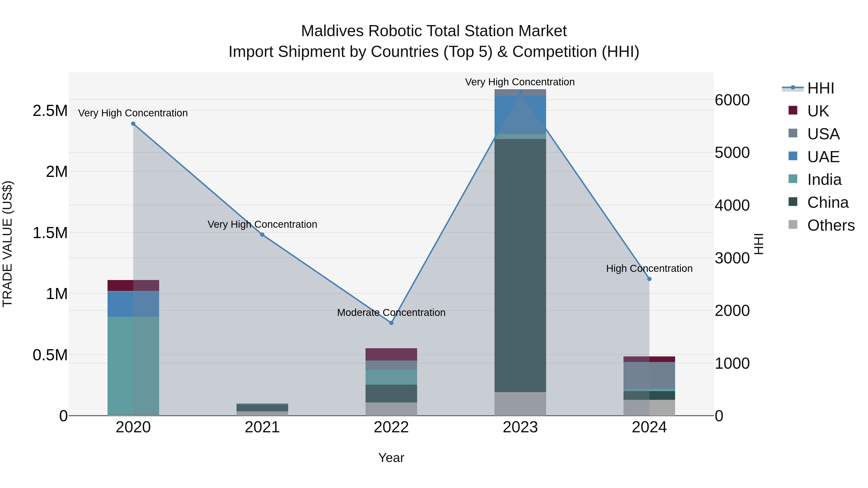Toggle the USA series in the legend

pyautogui.click(x=814, y=134)
